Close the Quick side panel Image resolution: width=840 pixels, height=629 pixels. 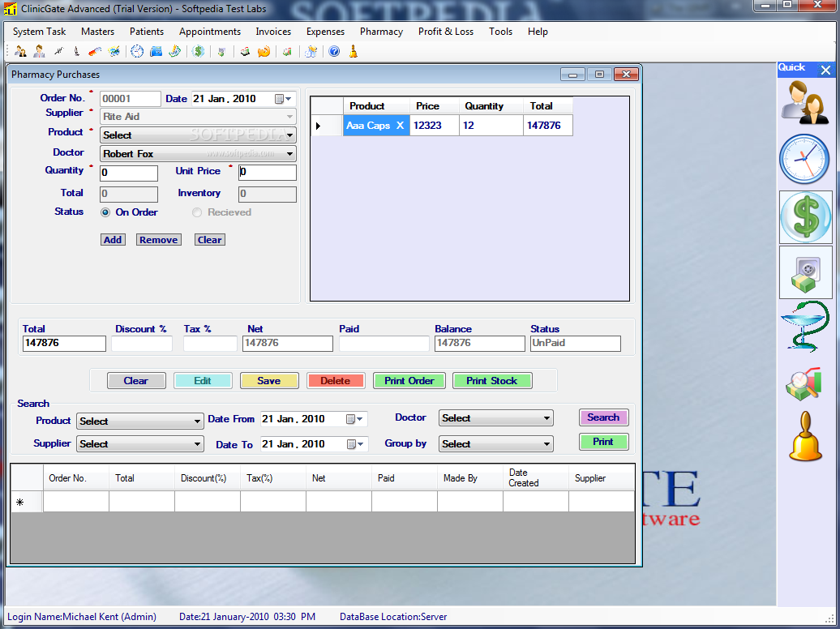point(825,70)
